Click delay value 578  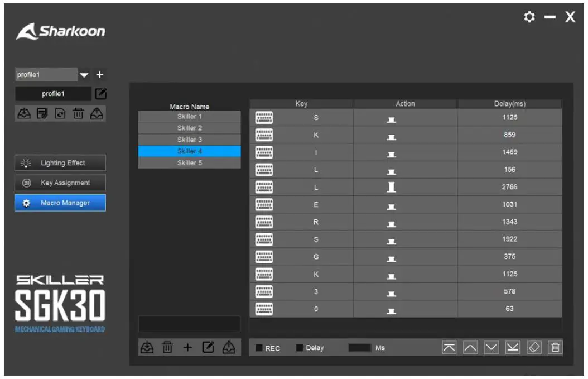(x=510, y=291)
